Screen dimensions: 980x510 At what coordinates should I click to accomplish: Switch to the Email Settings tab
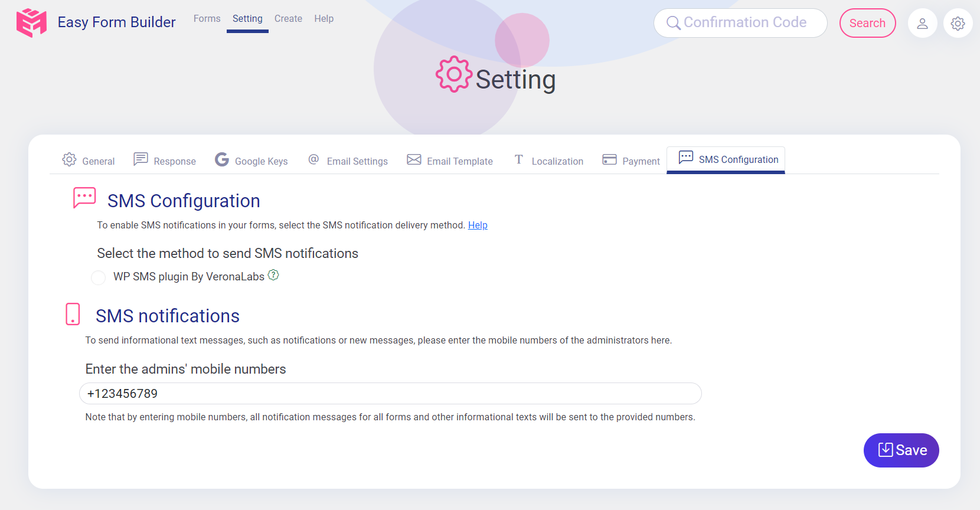(x=348, y=161)
